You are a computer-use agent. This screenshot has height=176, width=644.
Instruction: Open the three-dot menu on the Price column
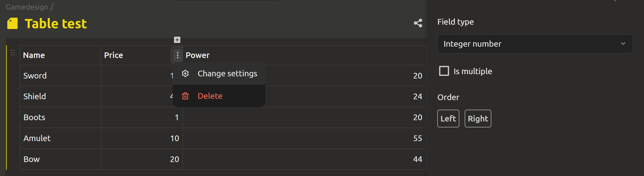click(178, 55)
